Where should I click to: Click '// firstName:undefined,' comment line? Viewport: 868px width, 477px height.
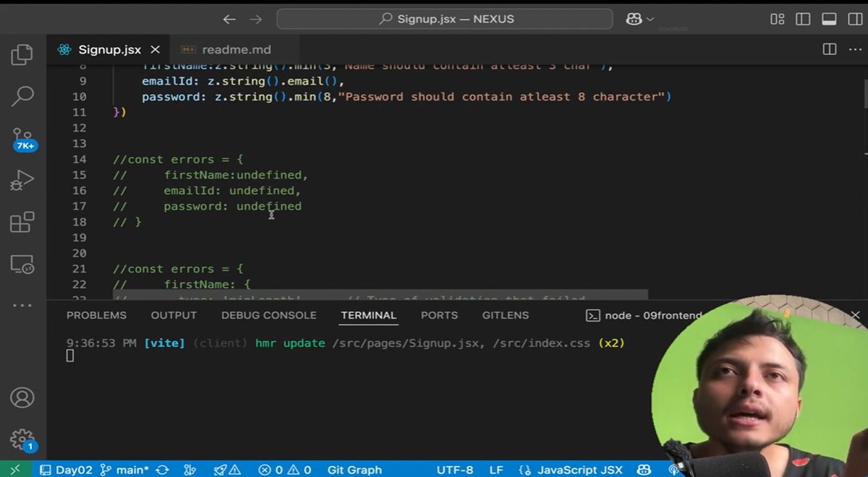[210, 175]
